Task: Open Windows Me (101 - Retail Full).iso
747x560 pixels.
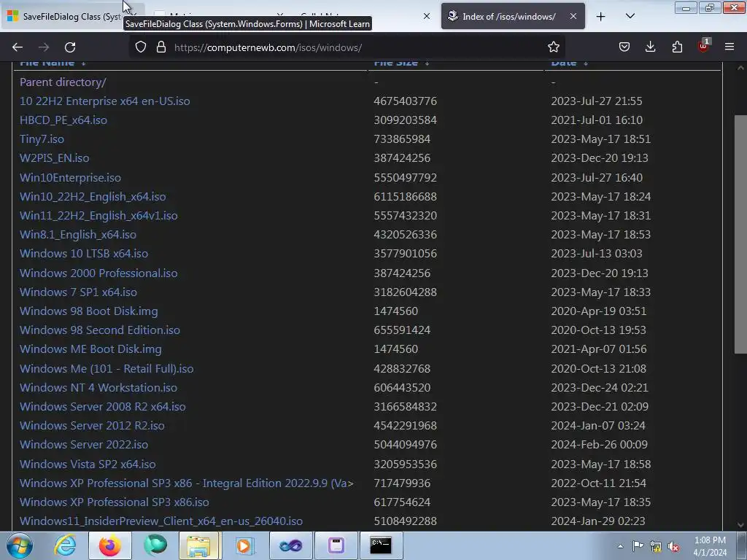Action: click(107, 368)
